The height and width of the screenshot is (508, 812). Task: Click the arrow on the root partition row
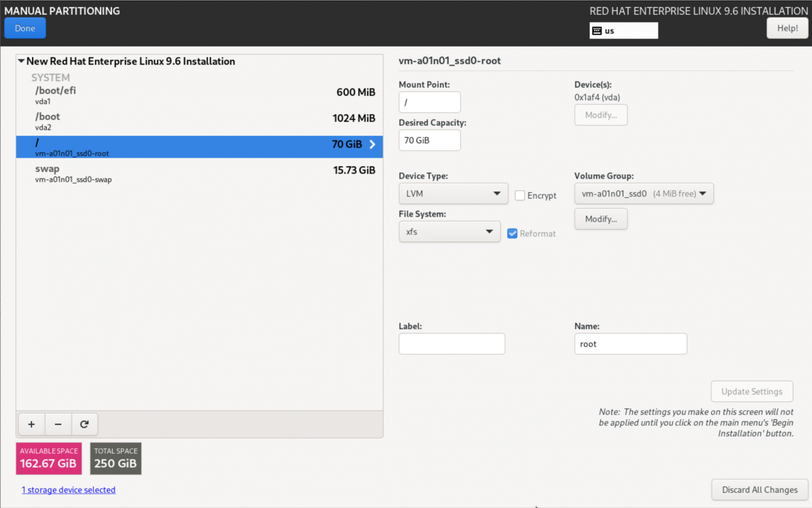tap(372, 144)
